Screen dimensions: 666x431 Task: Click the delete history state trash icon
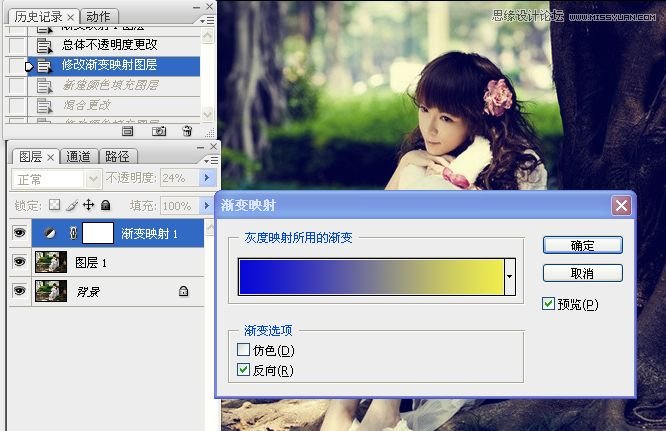click(187, 131)
